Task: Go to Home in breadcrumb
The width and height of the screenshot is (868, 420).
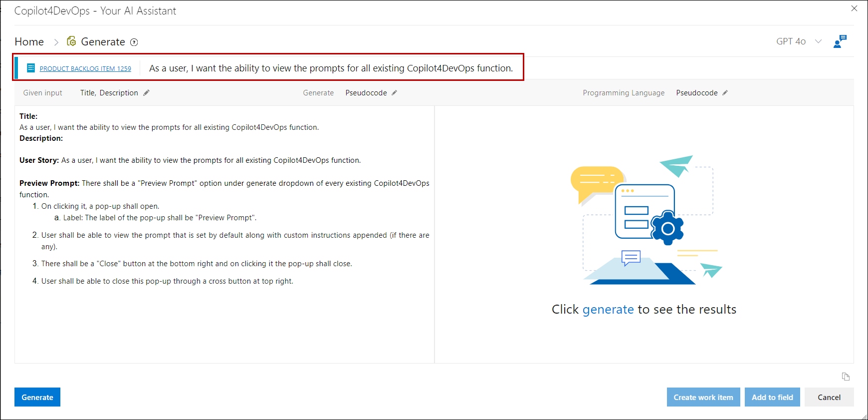Action: (29, 42)
